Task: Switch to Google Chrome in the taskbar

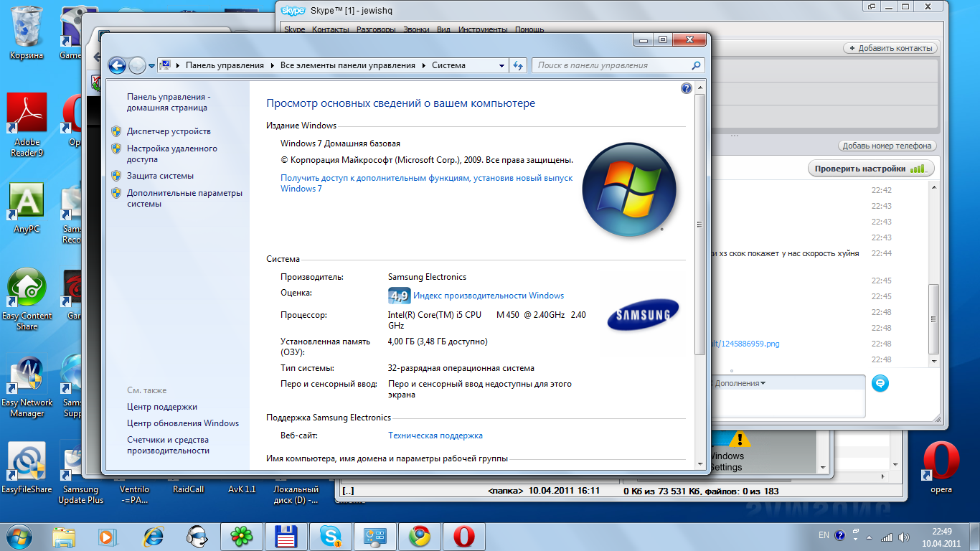Action: [x=420, y=536]
